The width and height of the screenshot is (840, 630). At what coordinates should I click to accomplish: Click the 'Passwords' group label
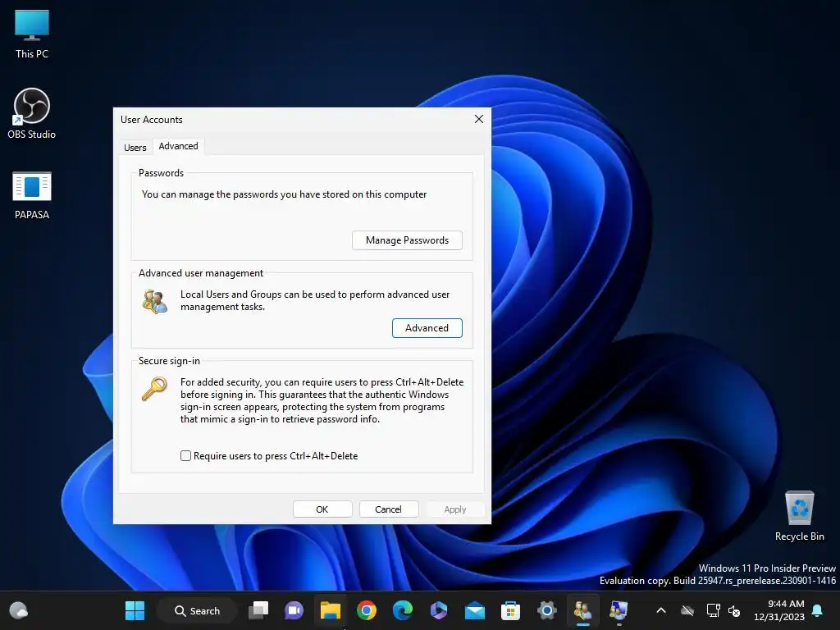(162, 173)
